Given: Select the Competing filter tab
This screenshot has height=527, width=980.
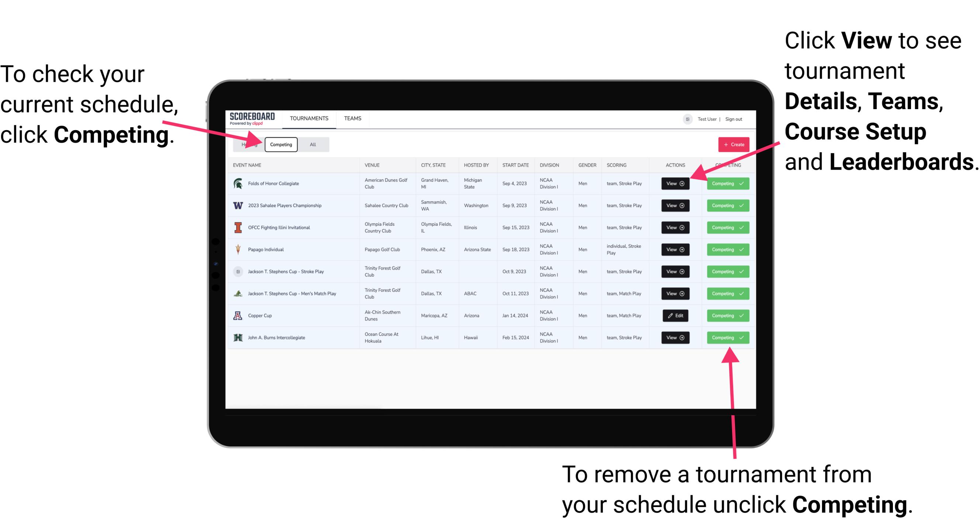Looking at the screenshot, I should click(x=280, y=145).
